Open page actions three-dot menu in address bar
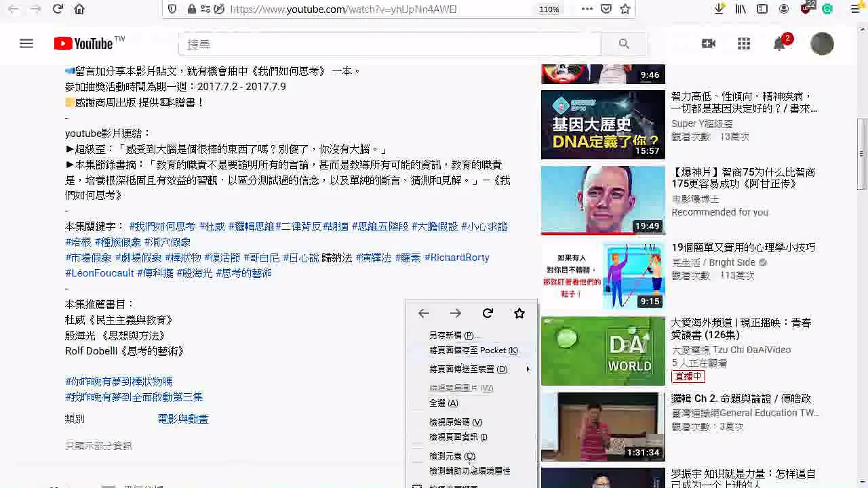Image resolution: width=868 pixels, height=488 pixels. click(x=587, y=9)
